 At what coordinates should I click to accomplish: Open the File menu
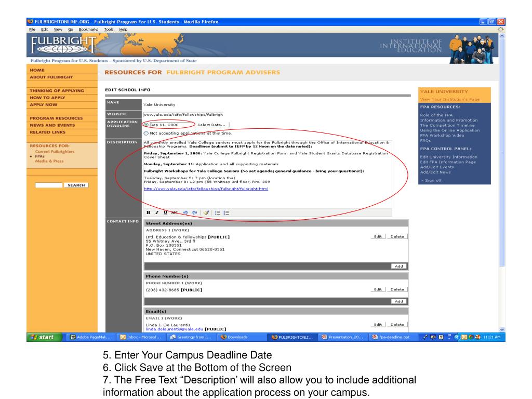(32, 30)
